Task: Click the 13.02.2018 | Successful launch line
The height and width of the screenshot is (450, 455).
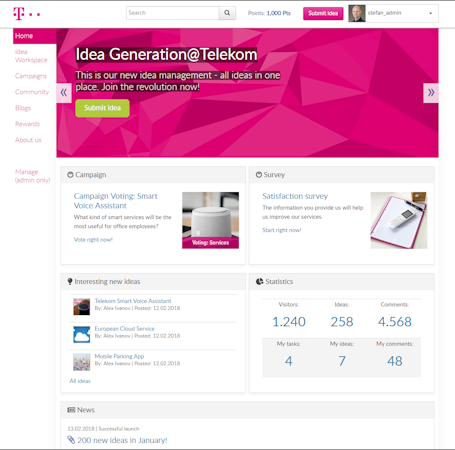Action: [x=103, y=429]
